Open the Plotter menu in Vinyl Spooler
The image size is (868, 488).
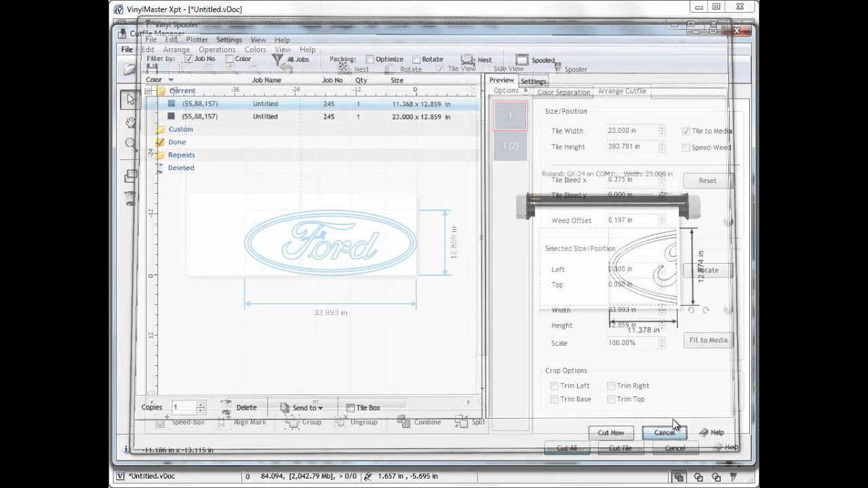coord(197,40)
